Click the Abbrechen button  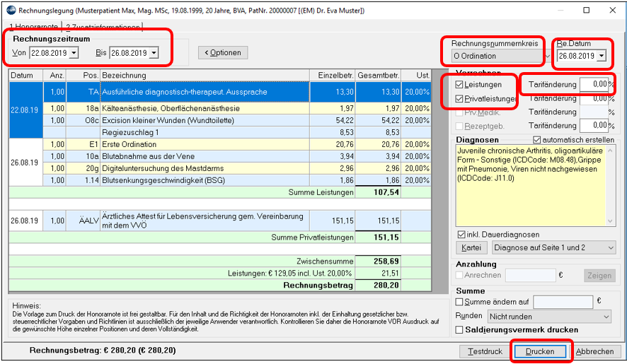[x=594, y=351]
